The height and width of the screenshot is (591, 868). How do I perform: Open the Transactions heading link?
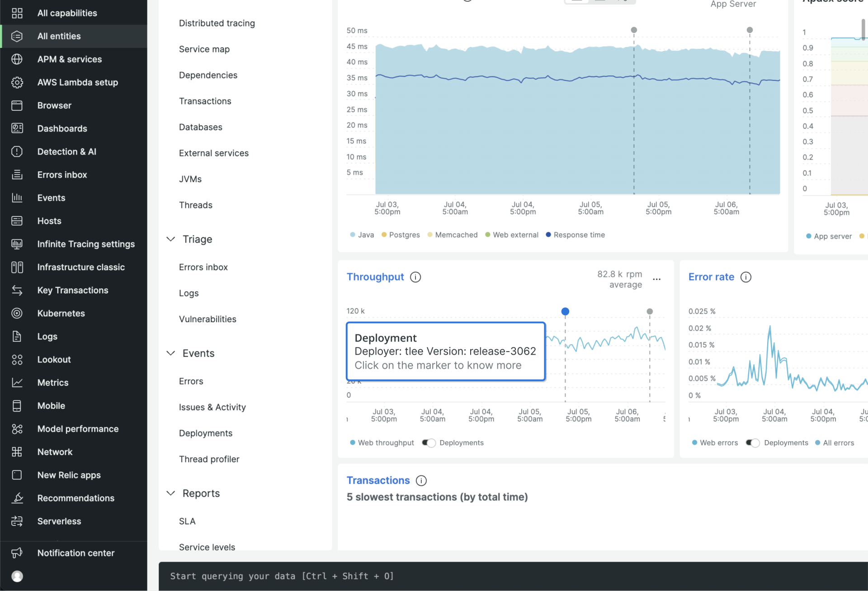tap(378, 480)
